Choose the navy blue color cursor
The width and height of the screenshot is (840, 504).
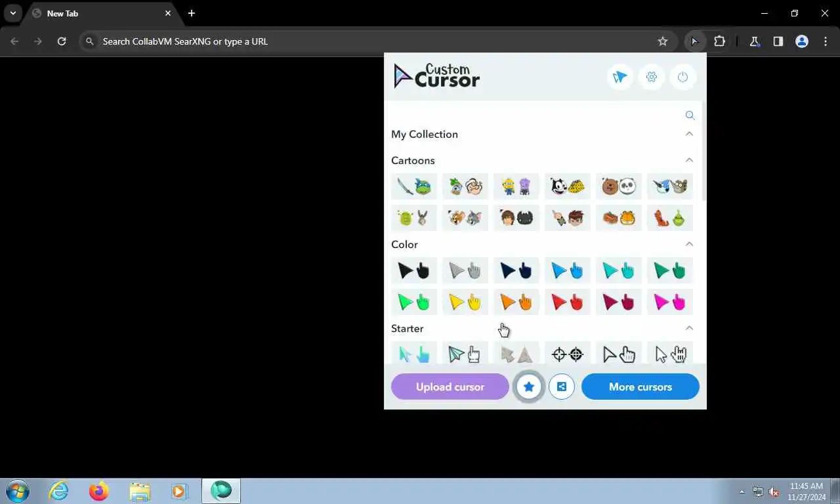[516, 270]
